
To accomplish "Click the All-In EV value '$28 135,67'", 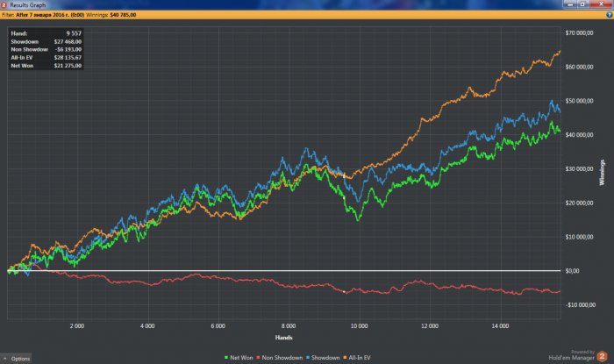I will [68, 58].
